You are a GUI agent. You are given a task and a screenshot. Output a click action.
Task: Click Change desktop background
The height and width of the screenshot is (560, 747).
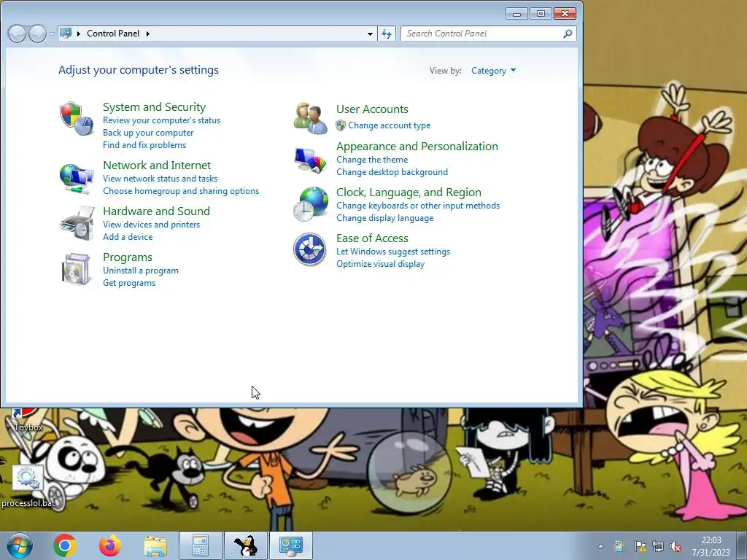(392, 172)
